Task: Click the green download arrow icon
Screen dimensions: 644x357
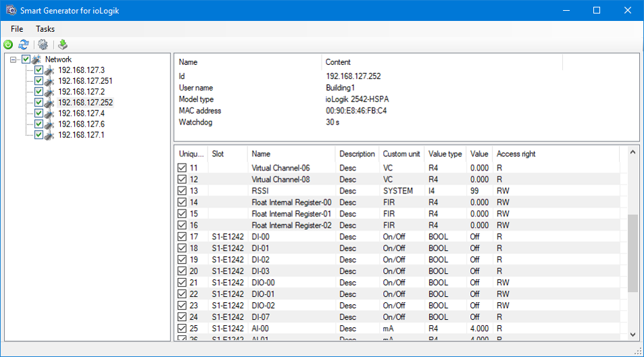Action: 63,45
